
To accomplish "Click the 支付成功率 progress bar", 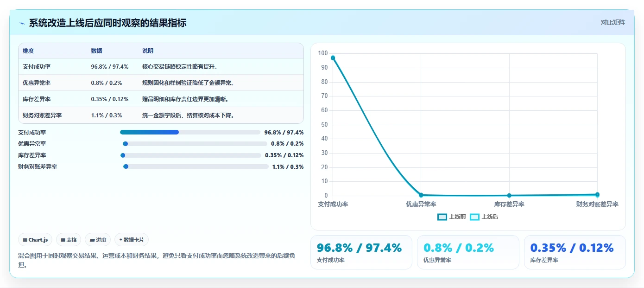I will pyautogui.click(x=190, y=132).
